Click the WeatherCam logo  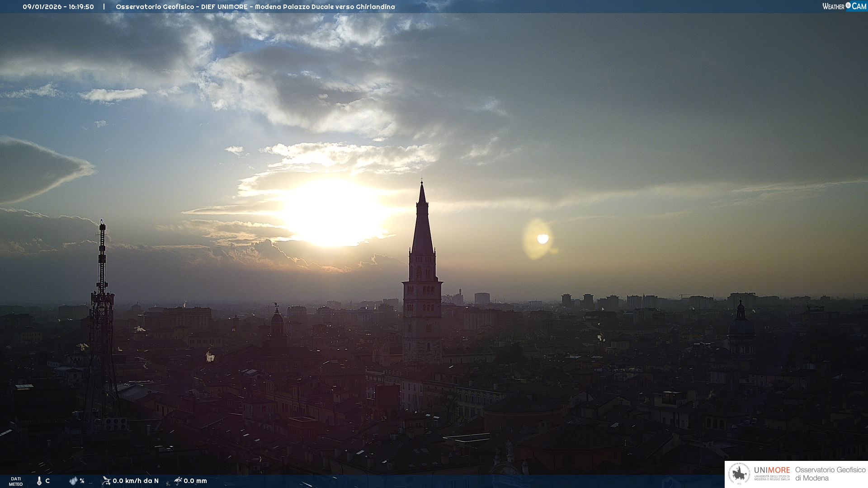point(844,6)
